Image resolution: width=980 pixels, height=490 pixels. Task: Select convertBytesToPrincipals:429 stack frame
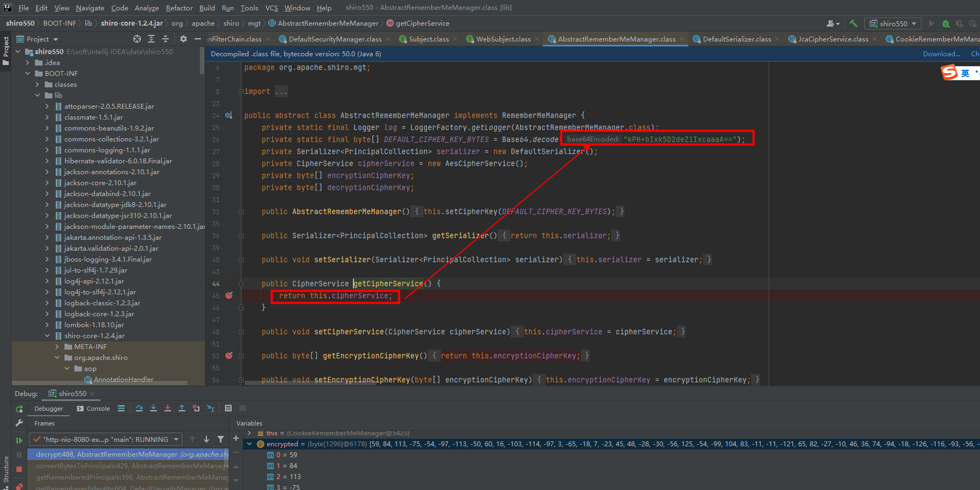(128, 465)
